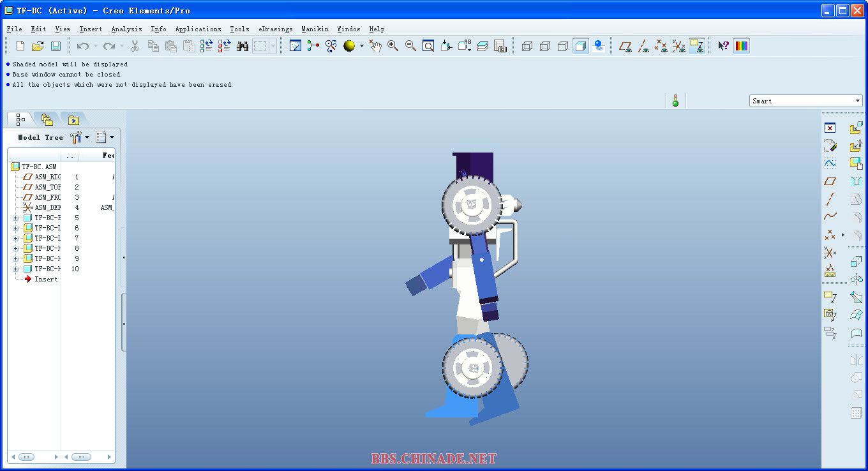Switch to the Folder Browser navigator tab
The width and height of the screenshot is (868, 471).
click(x=47, y=119)
